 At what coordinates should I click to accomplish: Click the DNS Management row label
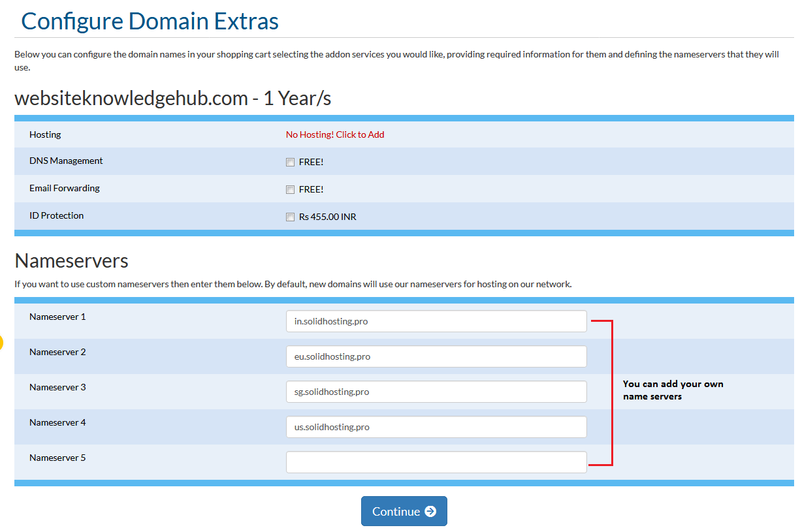click(65, 161)
